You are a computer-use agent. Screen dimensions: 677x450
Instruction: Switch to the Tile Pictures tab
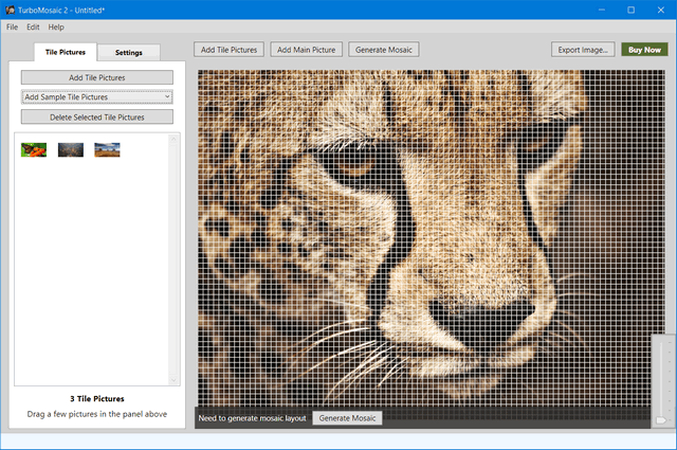(x=65, y=52)
